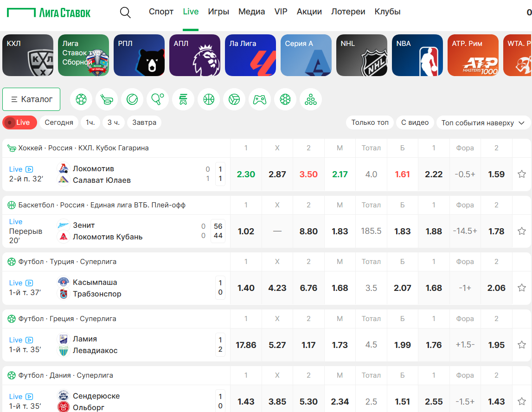
Task: Filter by esports gamepad icon
Action: point(260,99)
